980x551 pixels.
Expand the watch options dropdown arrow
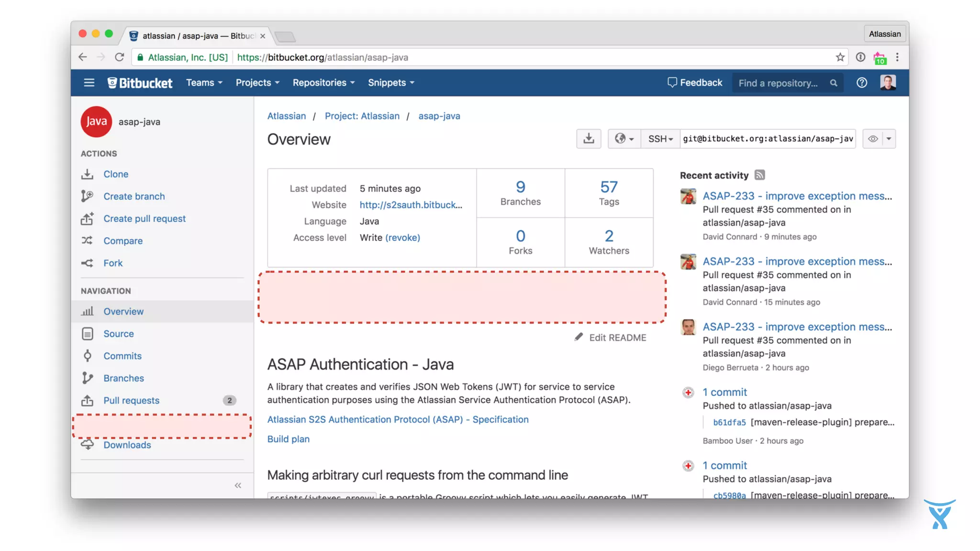pyautogui.click(x=889, y=139)
